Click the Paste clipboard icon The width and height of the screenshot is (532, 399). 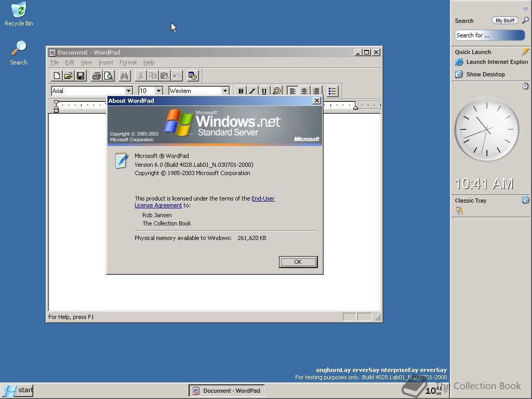pyautogui.click(x=165, y=76)
